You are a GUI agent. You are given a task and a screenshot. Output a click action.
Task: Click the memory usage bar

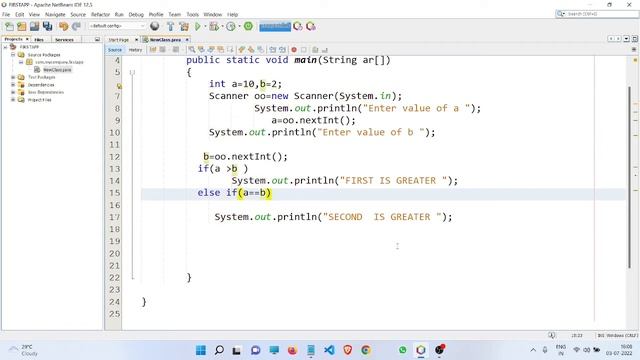coord(275,27)
